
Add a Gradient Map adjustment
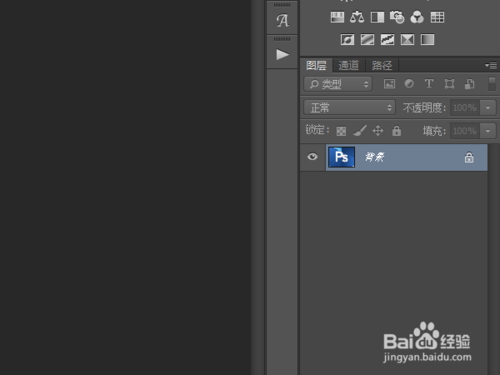427,40
